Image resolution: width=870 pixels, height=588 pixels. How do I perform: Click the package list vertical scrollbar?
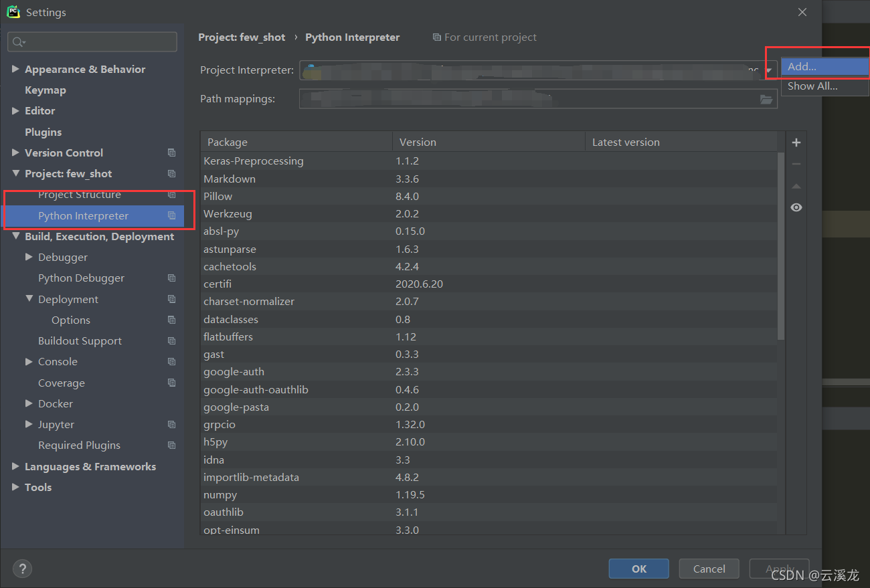pyautogui.click(x=781, y=246)
